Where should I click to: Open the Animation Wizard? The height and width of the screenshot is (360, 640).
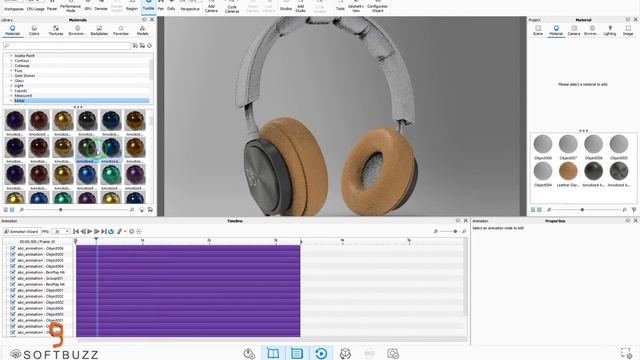click(x=22, y=231)
